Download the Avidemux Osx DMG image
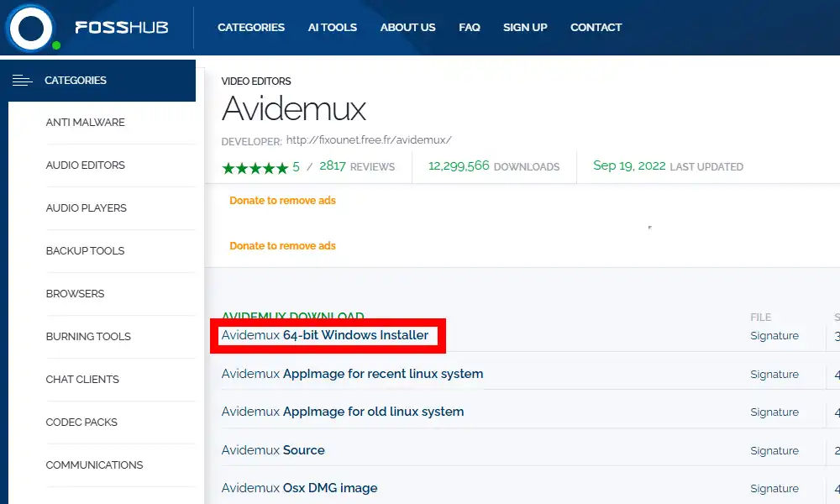The image size is (840, 504). click(299, 489)
